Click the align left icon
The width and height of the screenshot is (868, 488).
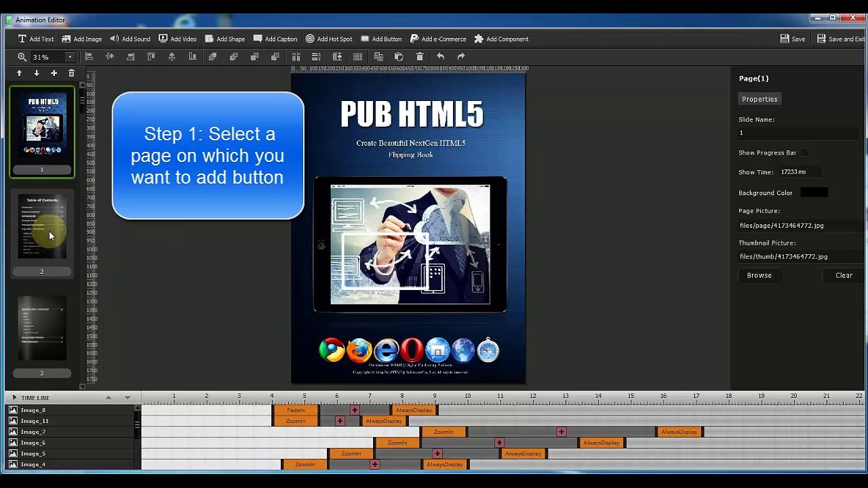point(89,57)
